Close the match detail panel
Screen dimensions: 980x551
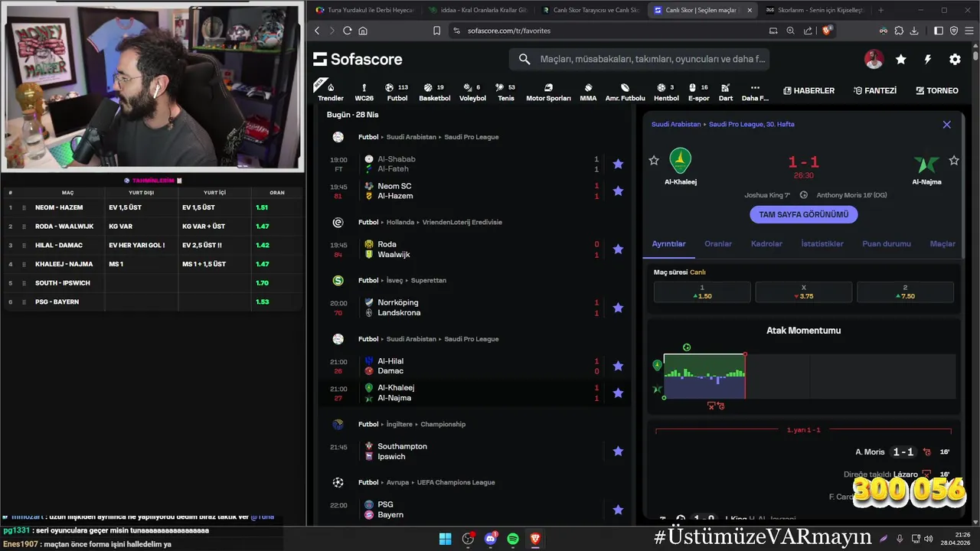click(x=946, y=124)
